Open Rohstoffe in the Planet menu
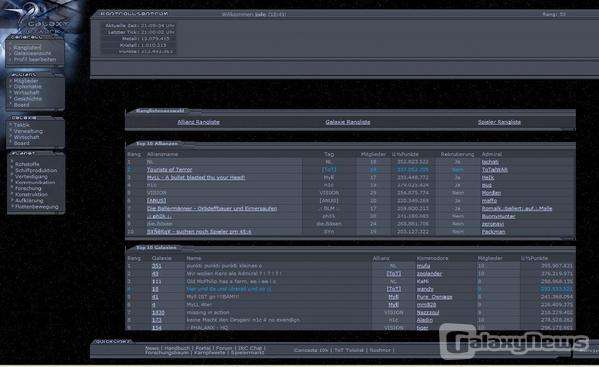 pos(27,164)
